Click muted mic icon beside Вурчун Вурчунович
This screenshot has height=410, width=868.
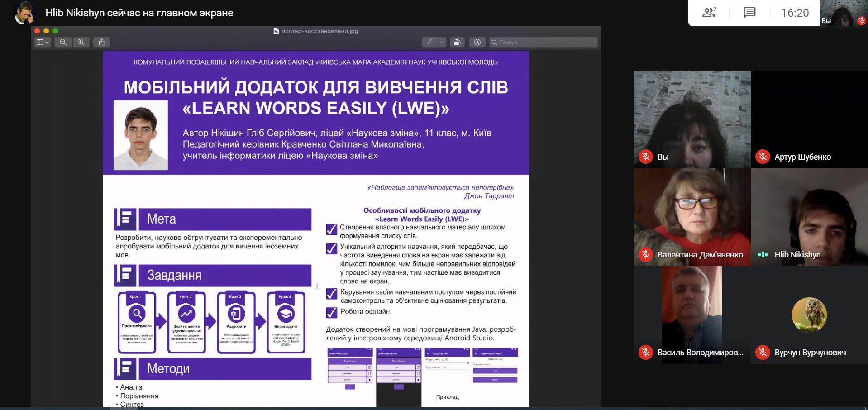(763, 352)
